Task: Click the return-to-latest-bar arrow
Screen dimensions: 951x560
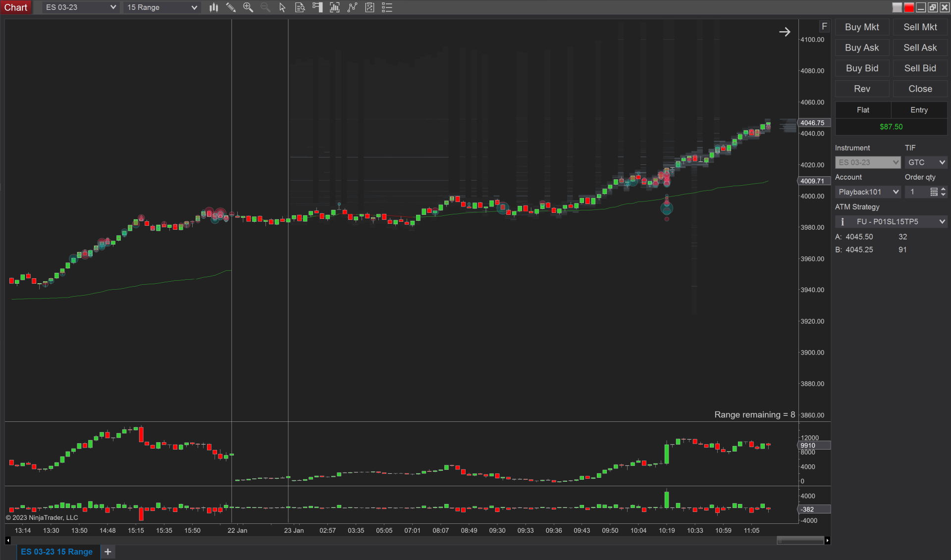Action: click(x=785, y=32)
